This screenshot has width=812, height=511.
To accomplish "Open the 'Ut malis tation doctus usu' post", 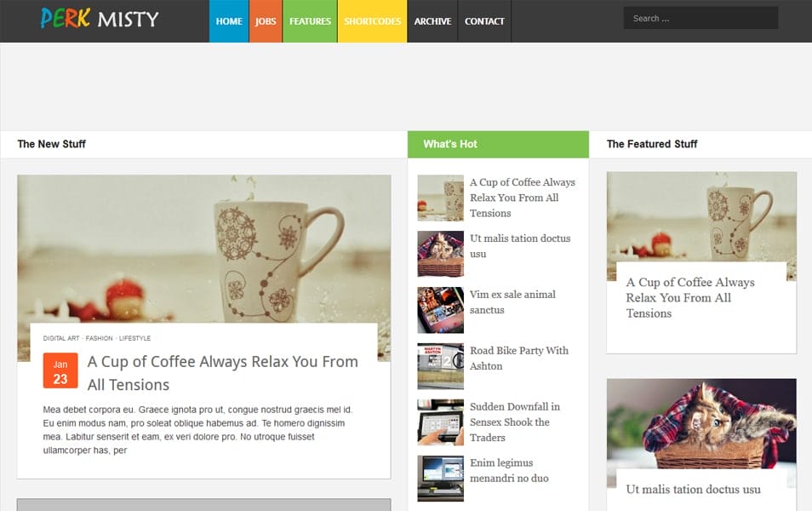I will point(520,246).
